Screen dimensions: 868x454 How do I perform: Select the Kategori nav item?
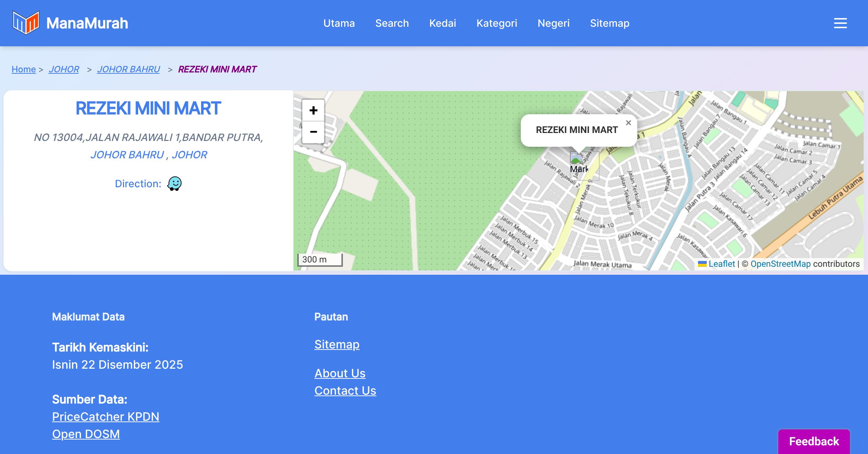(x=497, y=23)
